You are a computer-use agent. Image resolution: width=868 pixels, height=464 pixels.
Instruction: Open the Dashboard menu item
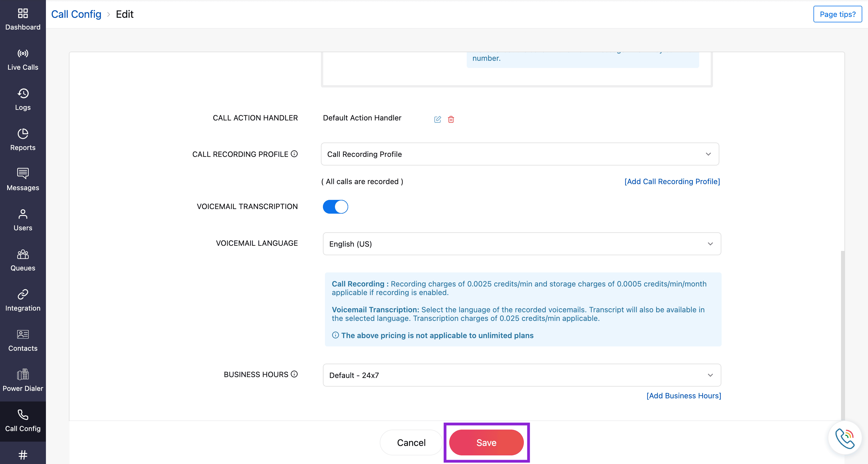(23, 20)
